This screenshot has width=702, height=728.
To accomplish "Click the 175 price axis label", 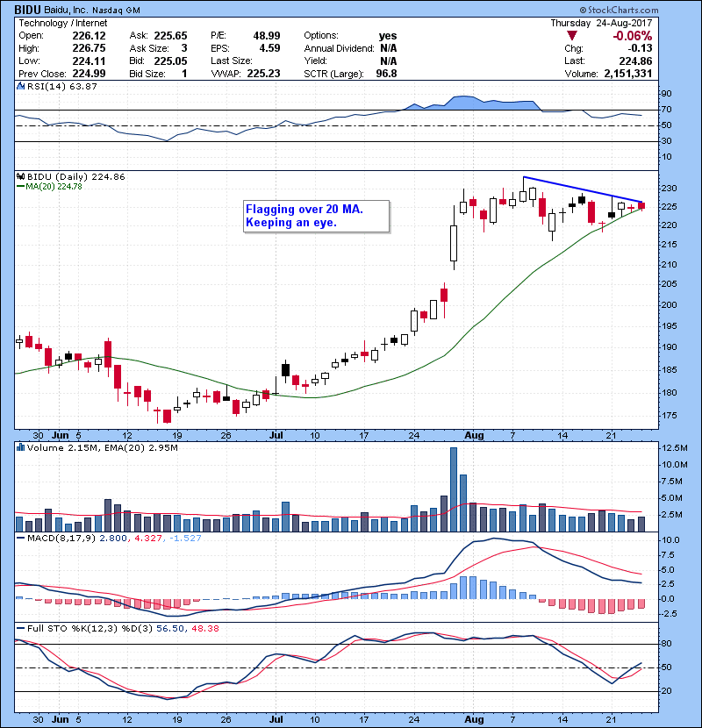I will point(670,416).
